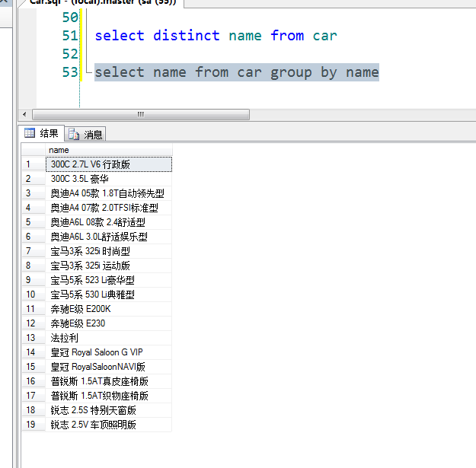Select cell 锐志 2.5V 车顶照明版

click(109, 425)
